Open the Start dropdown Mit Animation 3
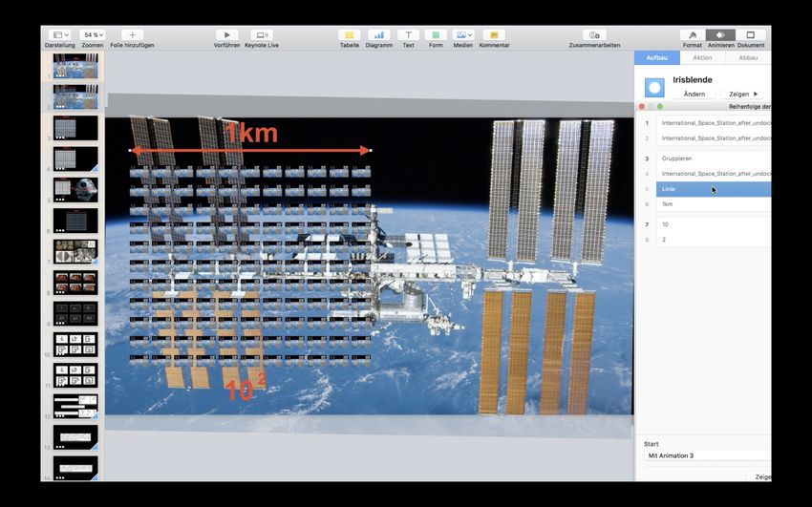812x507 pixels. pyautogui.click(x=707, y=455)
